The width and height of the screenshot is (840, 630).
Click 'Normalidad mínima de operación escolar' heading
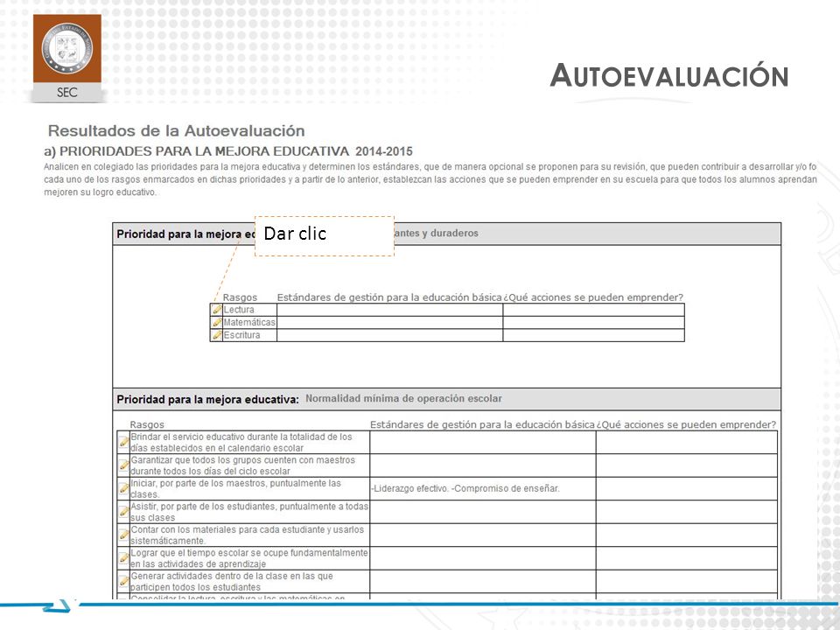403,399
